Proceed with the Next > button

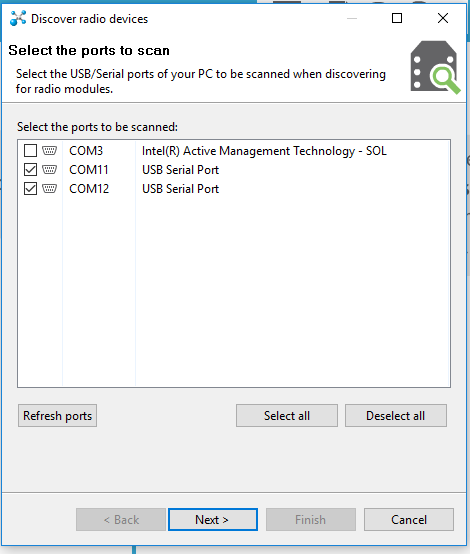coord(213,520)
